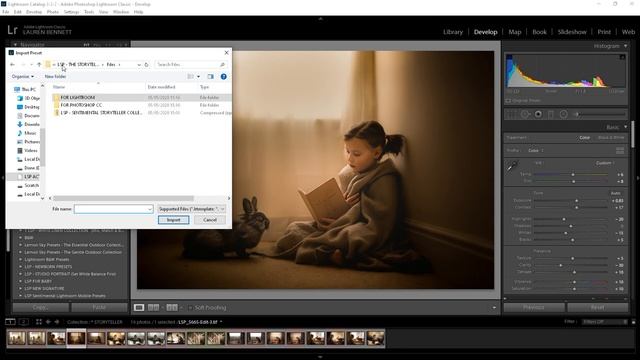Adjust the Exposure slider handle

(x=576, y=201)
